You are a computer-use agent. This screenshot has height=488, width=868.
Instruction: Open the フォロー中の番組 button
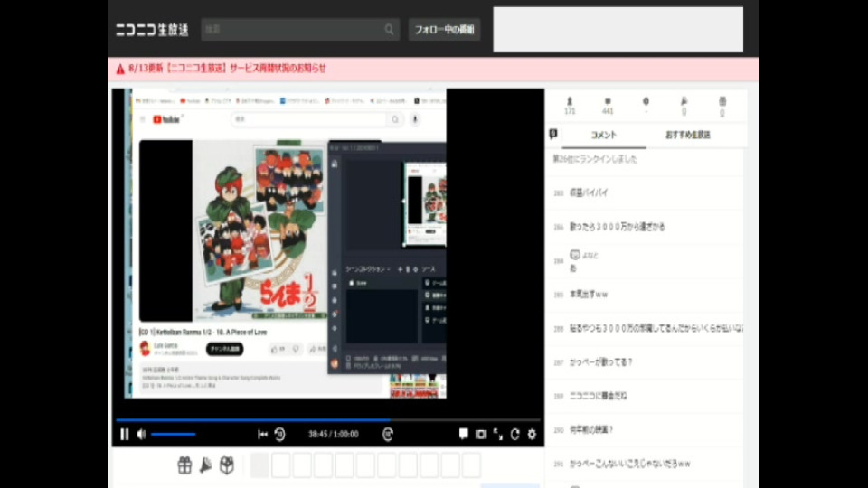[x=444, y=30]
